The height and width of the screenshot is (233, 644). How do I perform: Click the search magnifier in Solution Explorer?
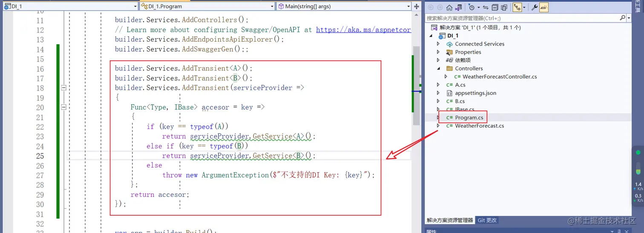tap(623, 18)
